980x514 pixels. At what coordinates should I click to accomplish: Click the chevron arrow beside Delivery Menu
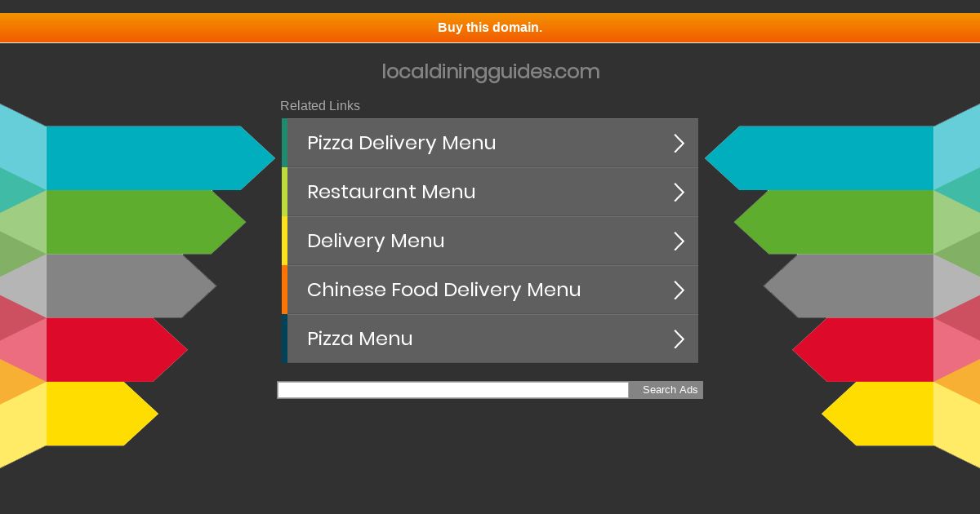point(679,241)
